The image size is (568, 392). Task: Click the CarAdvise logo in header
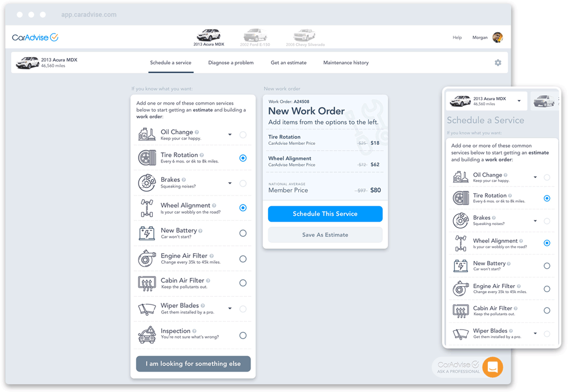(x=35, y=37)
